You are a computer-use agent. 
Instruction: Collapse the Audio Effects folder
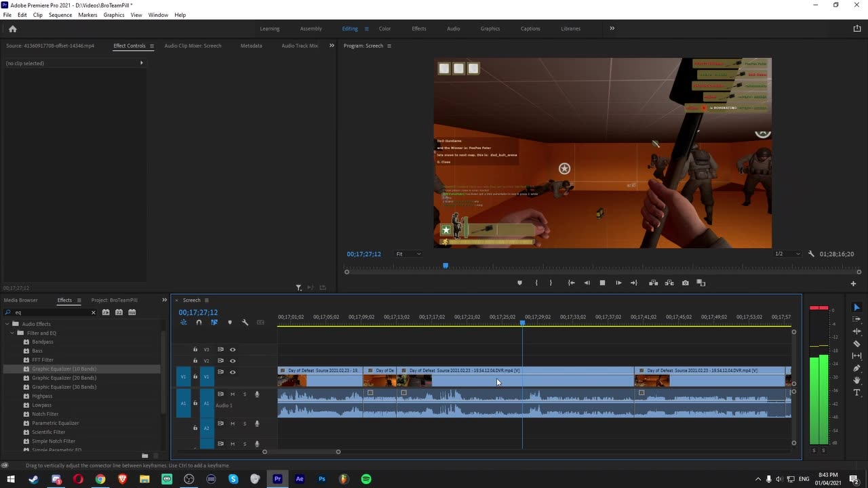point(6,324)
